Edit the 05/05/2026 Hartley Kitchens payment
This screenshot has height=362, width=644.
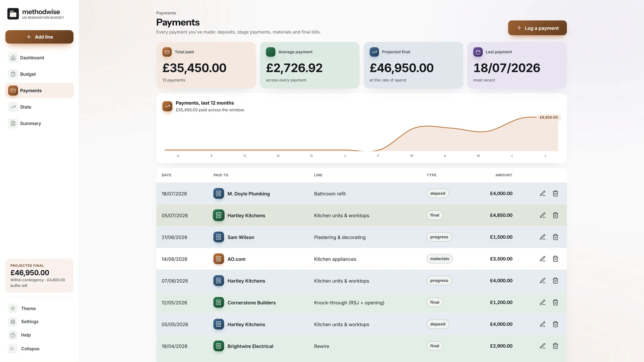pos(543,324)
